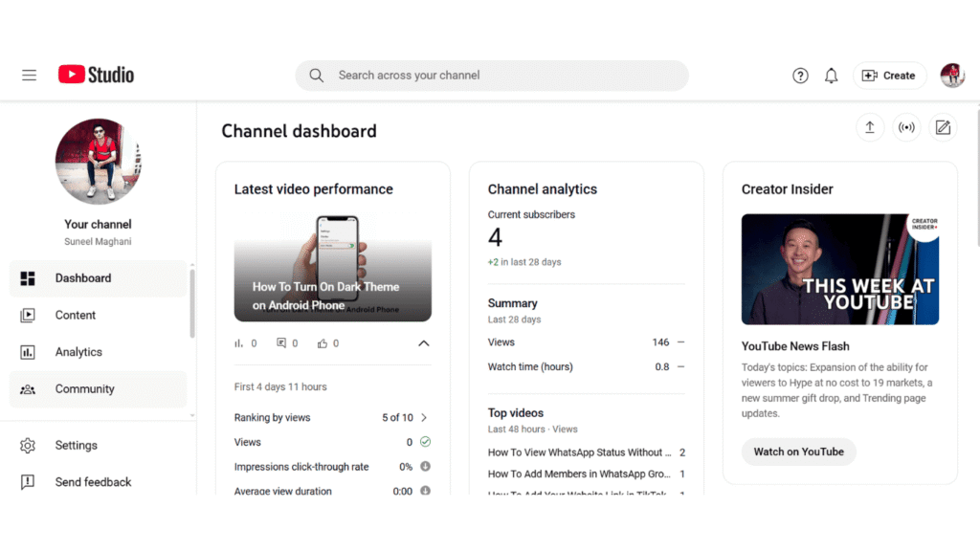Click the green check icon beside Views
Screen dimensions: 980x551
[x=425, y=442]
